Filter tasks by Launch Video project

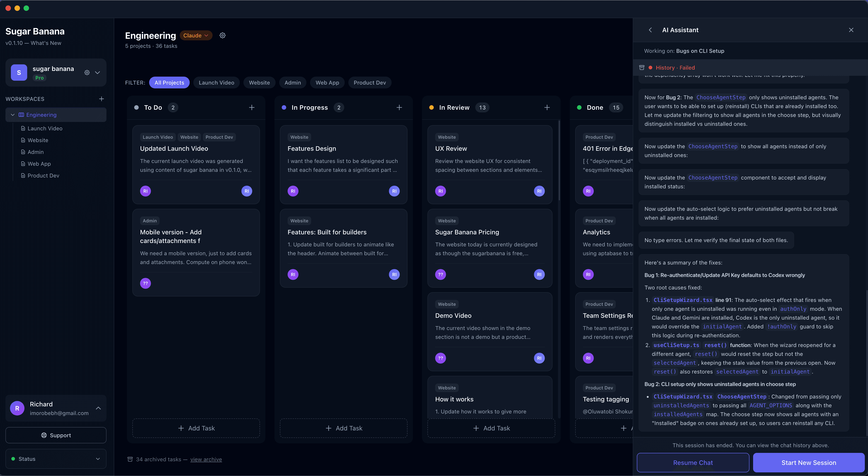[216, 83]
